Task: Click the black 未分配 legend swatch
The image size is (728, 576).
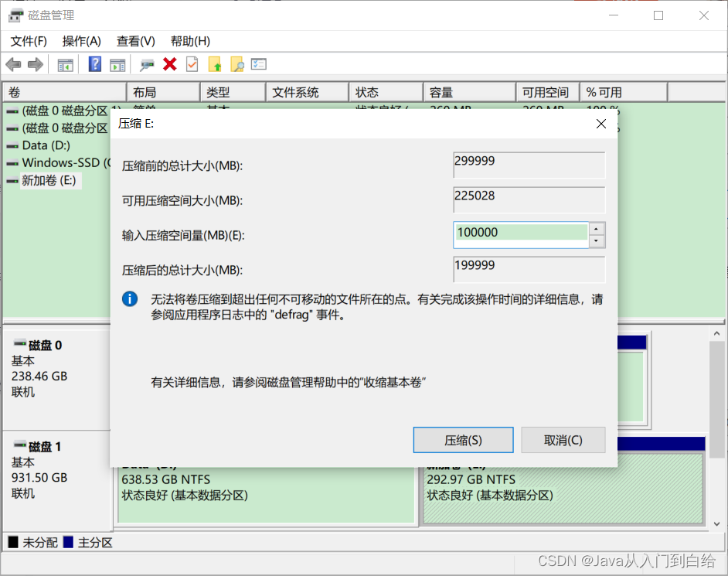Action: [13, 542]
